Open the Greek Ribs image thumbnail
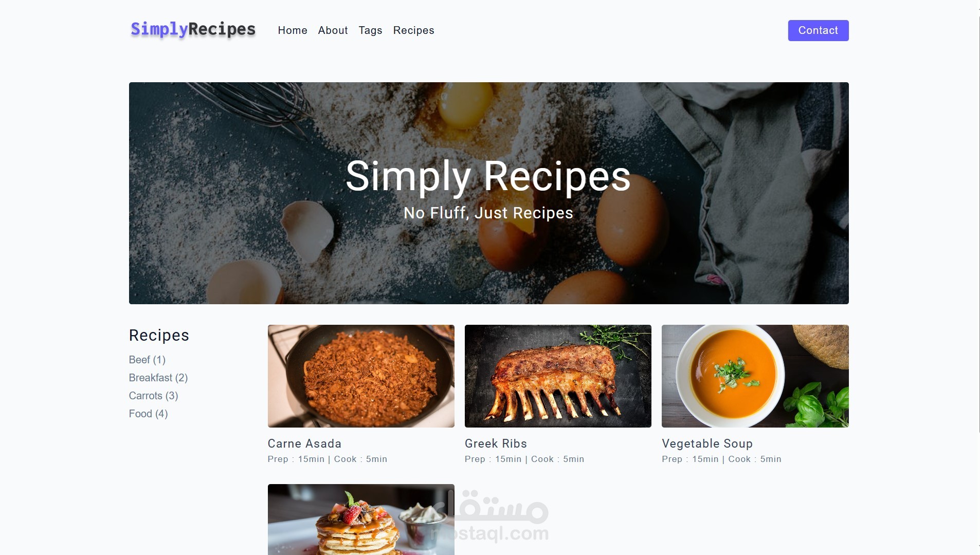 (558, 376)
